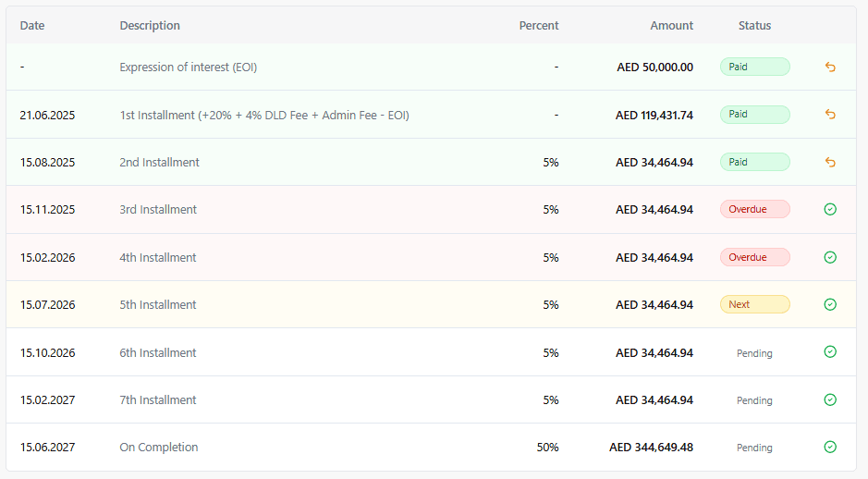Click the Percent column header
Viewport: 868px width, 479px height.
click(539, 26)
